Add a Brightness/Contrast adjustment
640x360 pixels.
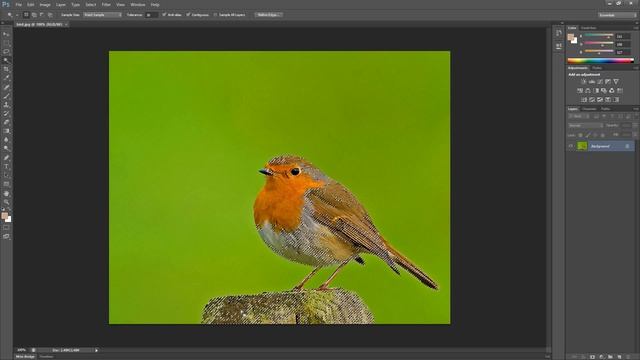pyautogui.click(x=583, y=82)
